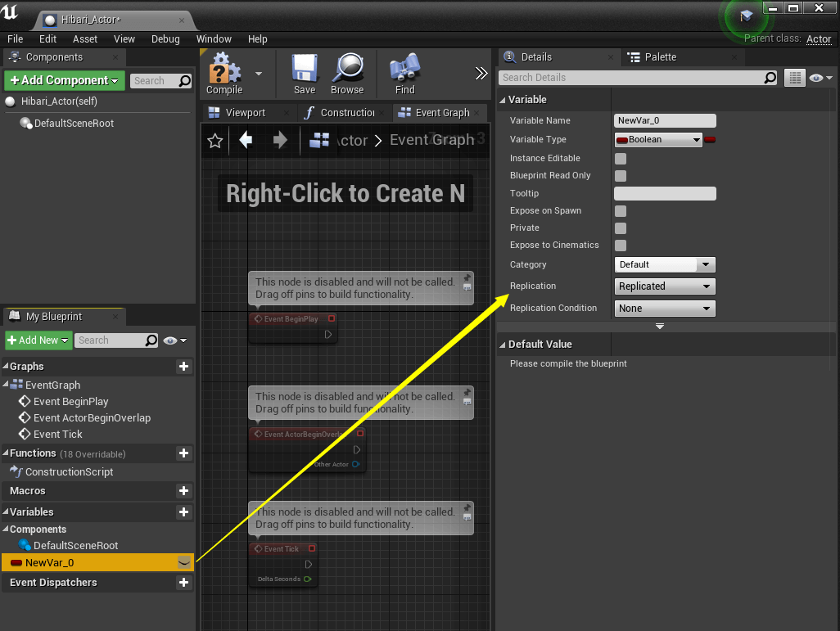This screenshot has width=840, height=631.
Task: Click the pin icon on BeginPlay comment
Action: tap(467, 277)
